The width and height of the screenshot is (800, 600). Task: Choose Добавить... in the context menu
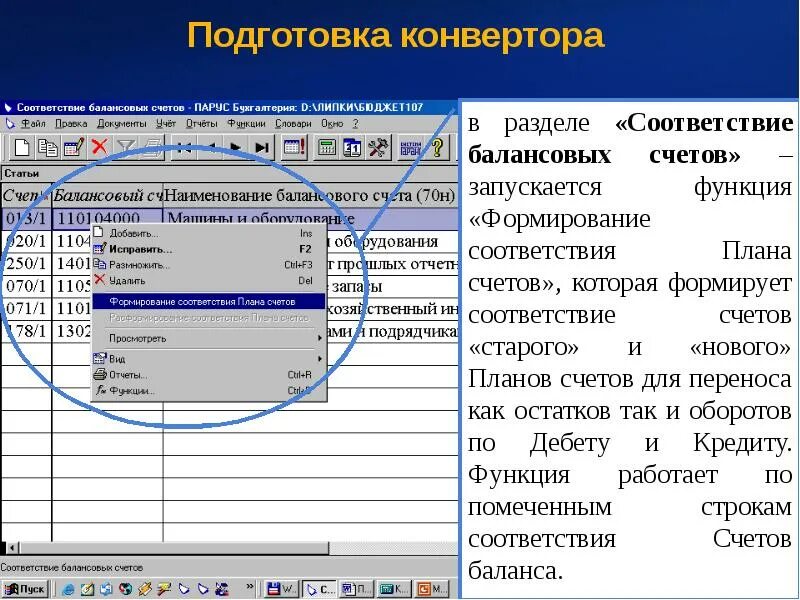208,233
